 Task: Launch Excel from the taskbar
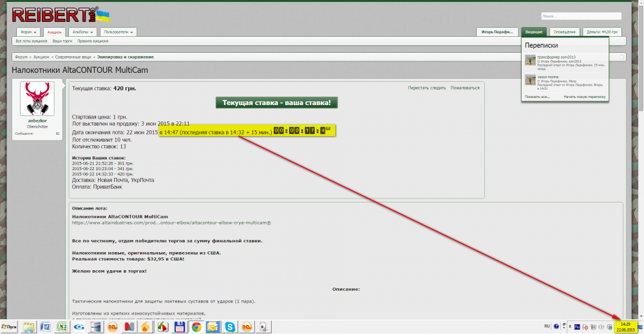[x=62, y=327]
